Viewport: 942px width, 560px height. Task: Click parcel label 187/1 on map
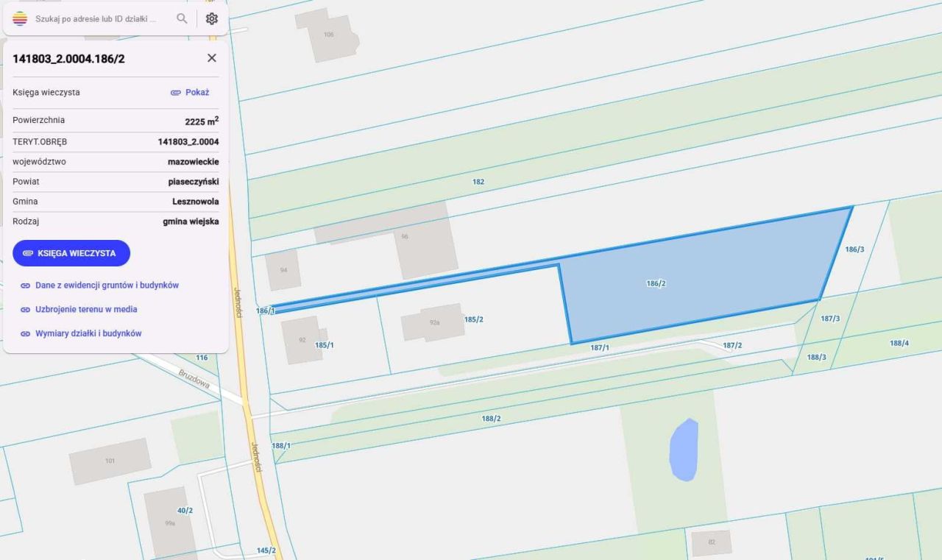(x=600, y=347)
